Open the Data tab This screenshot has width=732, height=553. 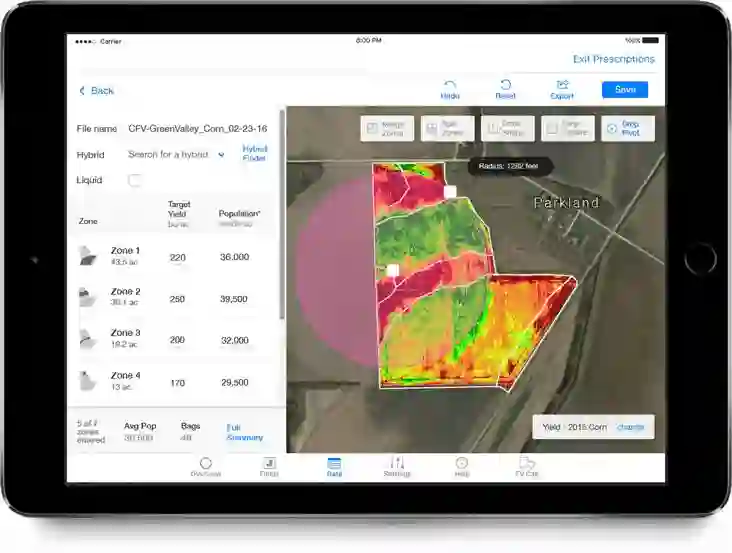coord(334,467)
